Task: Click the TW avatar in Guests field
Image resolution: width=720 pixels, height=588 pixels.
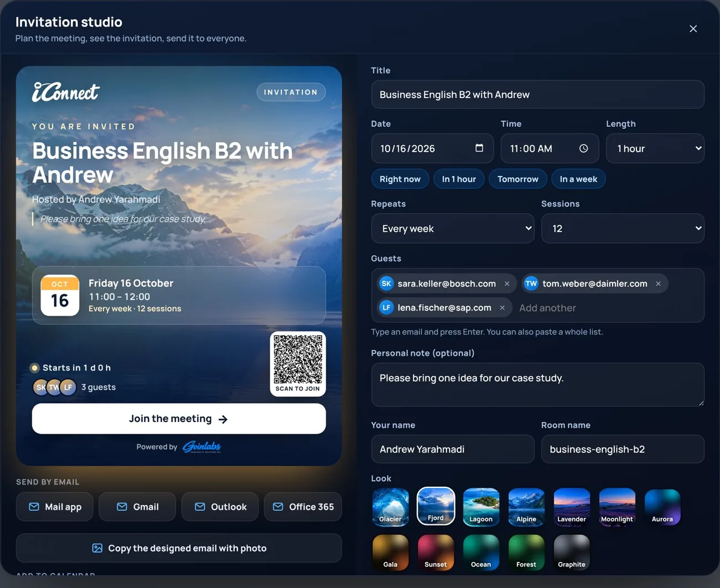Action: coord(531,283)
